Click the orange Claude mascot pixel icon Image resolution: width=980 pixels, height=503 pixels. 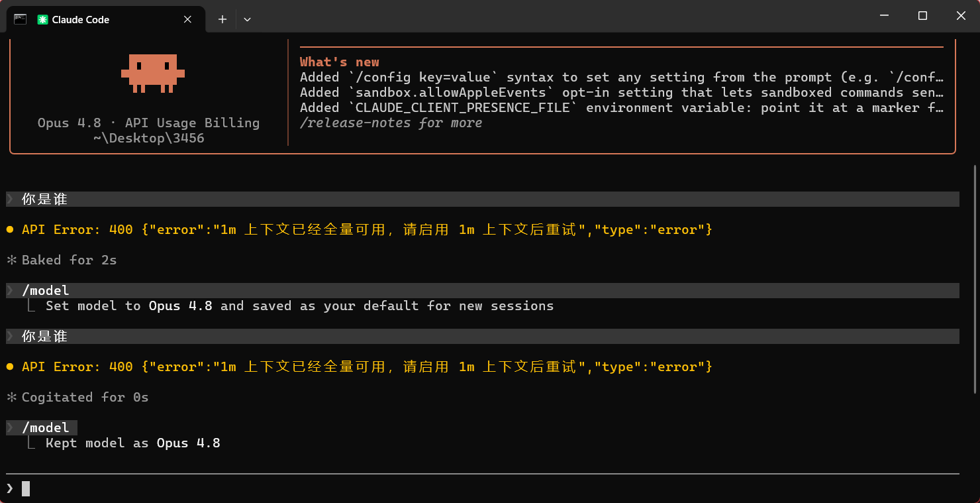(x=152, y=73)
